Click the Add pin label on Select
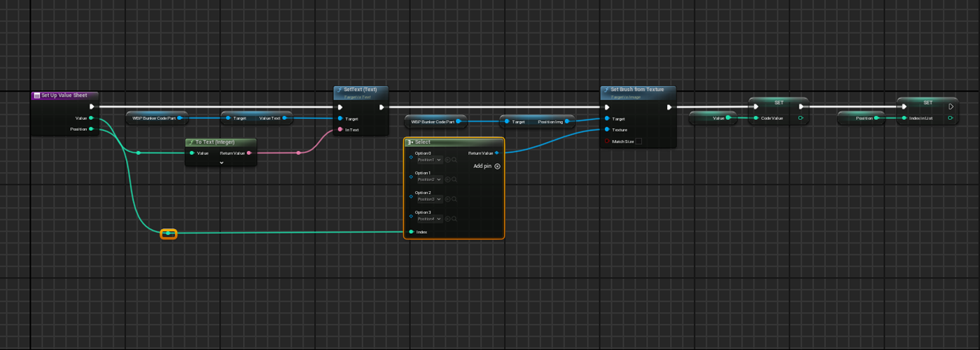 point(482,167)
